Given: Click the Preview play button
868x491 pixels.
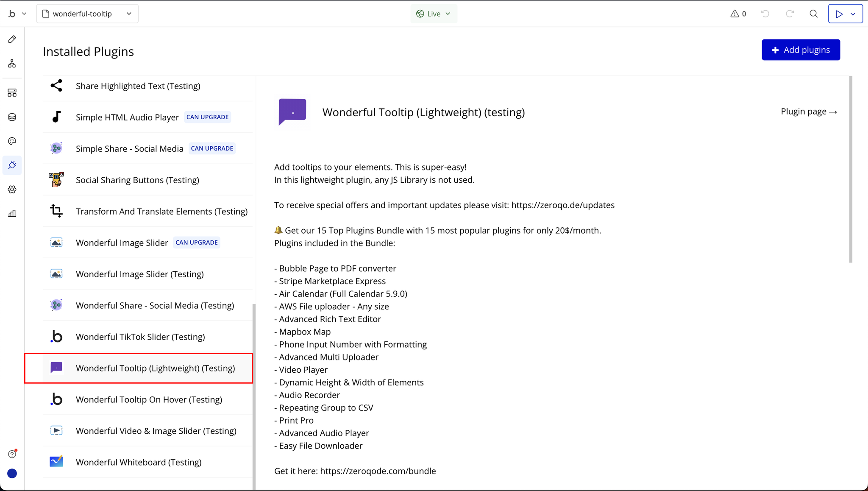Looking at the screenshot, I should pyautogui.click(x=839, y=14).
